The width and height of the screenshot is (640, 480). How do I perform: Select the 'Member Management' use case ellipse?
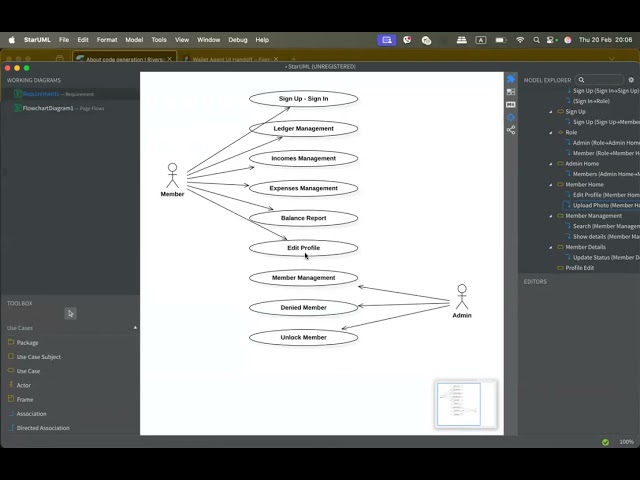click(303, 278)
